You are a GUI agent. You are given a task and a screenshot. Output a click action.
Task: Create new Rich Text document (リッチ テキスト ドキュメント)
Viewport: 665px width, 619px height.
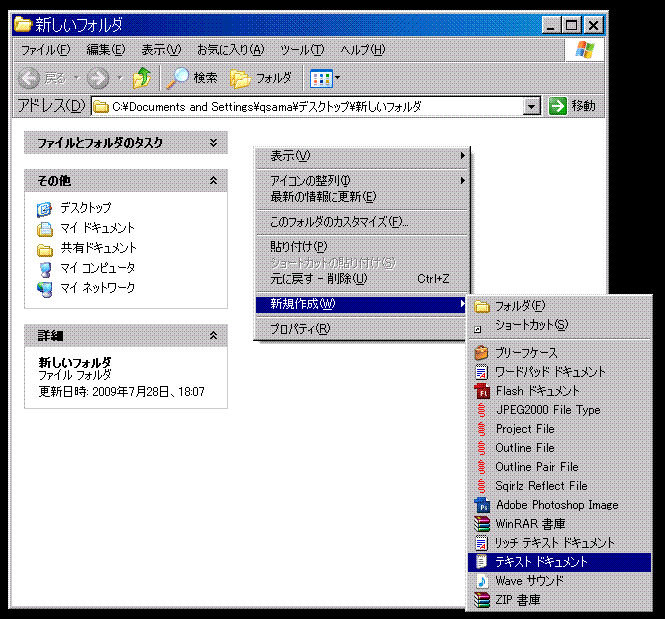pyautogui.click(x=559, y=543)
